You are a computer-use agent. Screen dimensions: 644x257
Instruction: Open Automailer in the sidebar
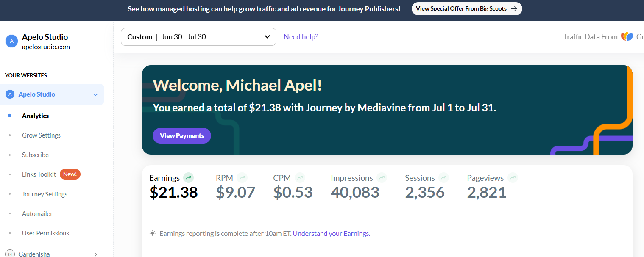(x=37, y=213)
